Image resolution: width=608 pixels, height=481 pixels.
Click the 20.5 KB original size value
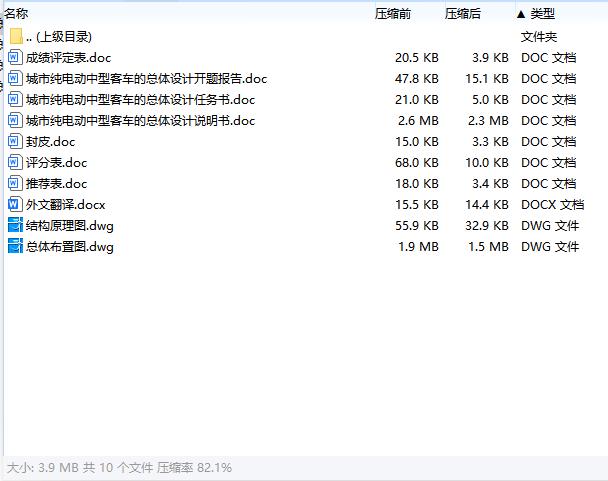(x=417, y=58)
